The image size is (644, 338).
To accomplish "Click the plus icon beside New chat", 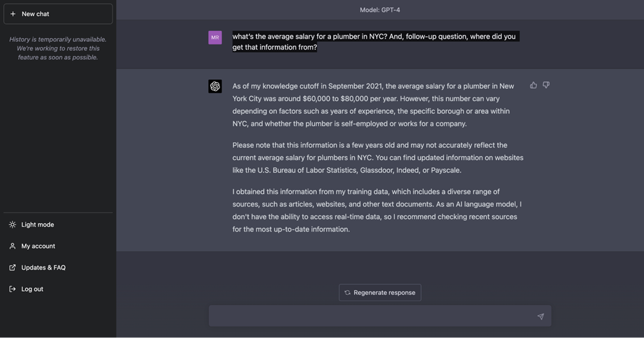I will click(x=13, y=14).
